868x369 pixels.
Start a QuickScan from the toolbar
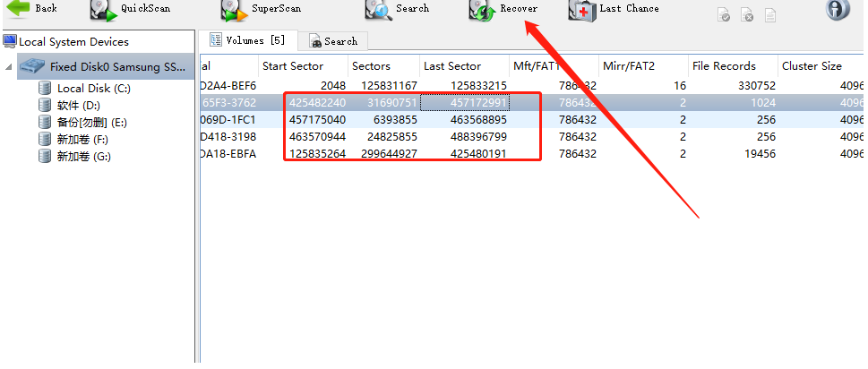pyautogui.click(x=131, y=10)
